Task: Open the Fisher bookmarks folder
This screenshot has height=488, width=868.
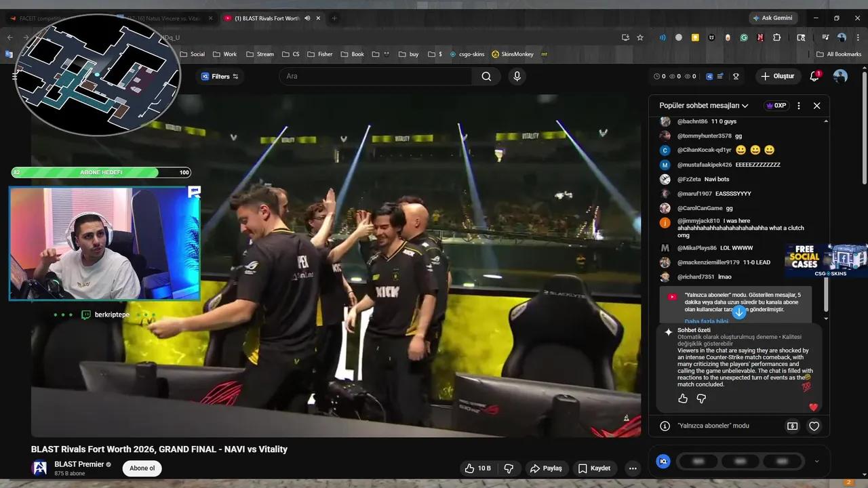Action: (319, 54)
